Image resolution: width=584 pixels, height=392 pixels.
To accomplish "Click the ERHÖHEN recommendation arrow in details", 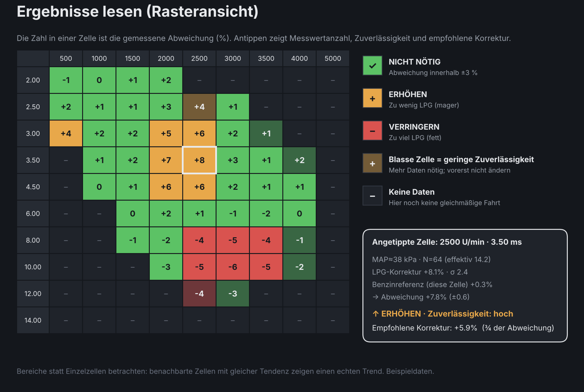I will tap(375, 314).
